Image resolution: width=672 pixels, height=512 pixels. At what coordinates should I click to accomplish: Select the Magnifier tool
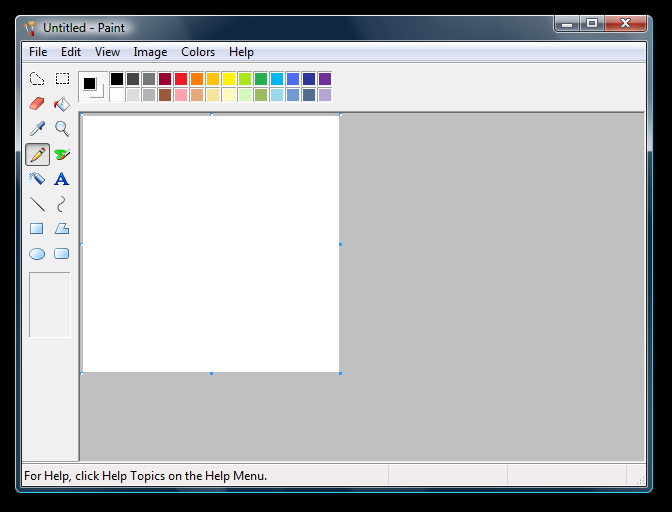point(62,129)
